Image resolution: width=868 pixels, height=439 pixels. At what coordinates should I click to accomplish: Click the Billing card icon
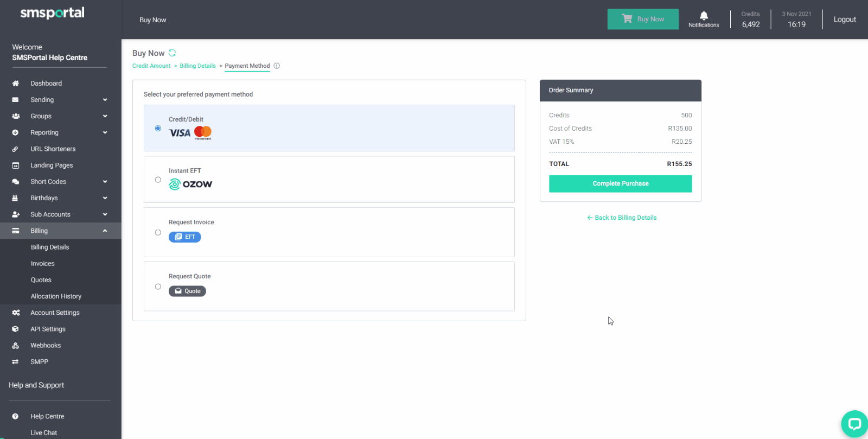(15, 231)
